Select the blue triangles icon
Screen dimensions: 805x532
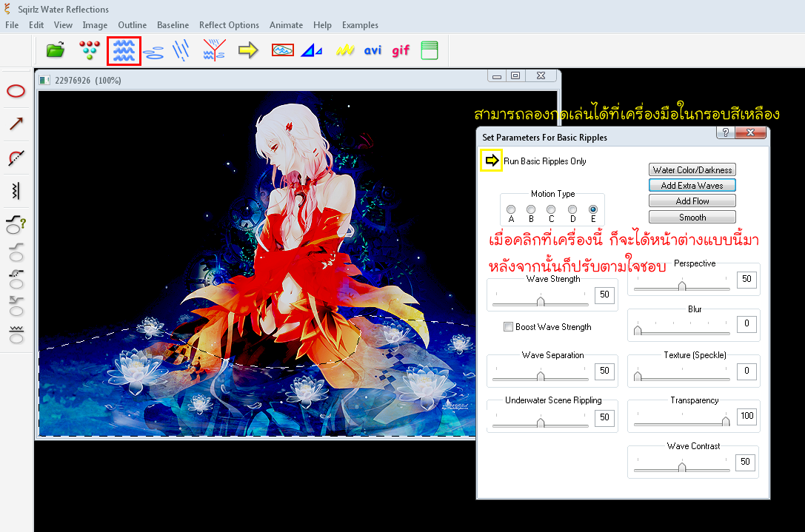pos(311,50)
